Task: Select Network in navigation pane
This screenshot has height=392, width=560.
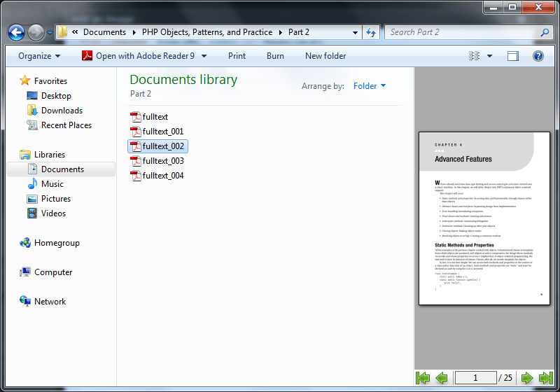Action: pos(50,302)
